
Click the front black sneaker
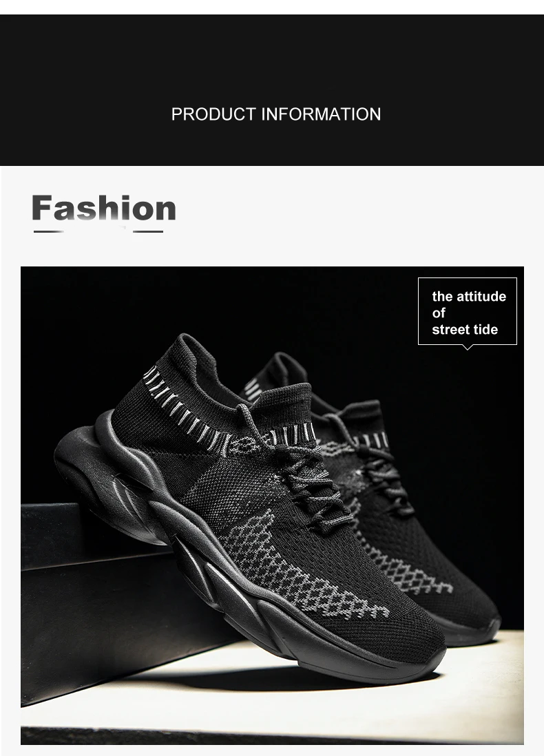coord(250,506)
